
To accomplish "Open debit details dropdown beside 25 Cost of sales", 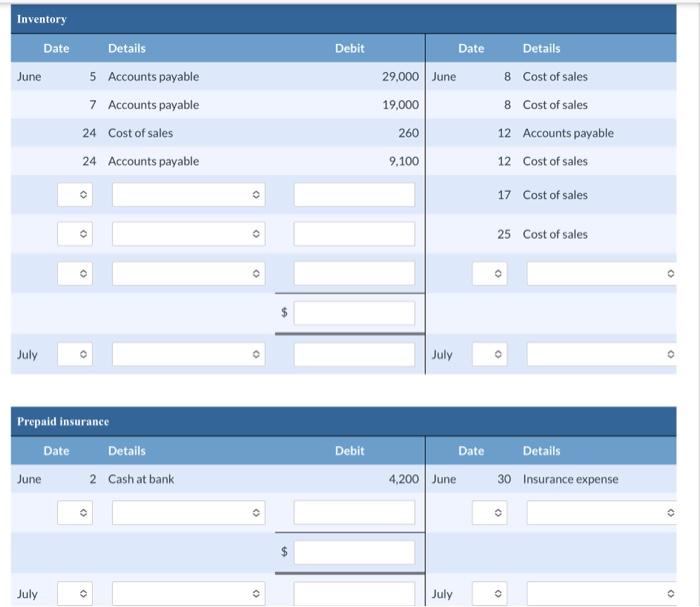I will click(188, 234).
